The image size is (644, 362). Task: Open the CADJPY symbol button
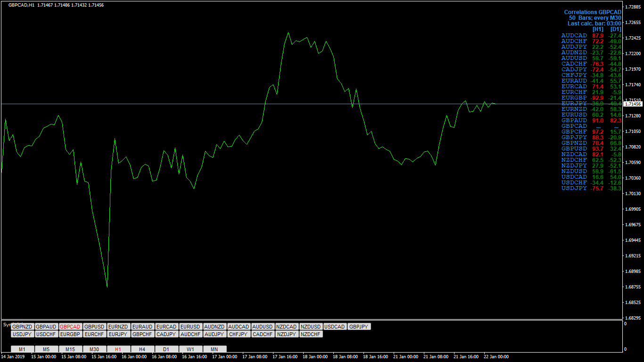(167, 334)
